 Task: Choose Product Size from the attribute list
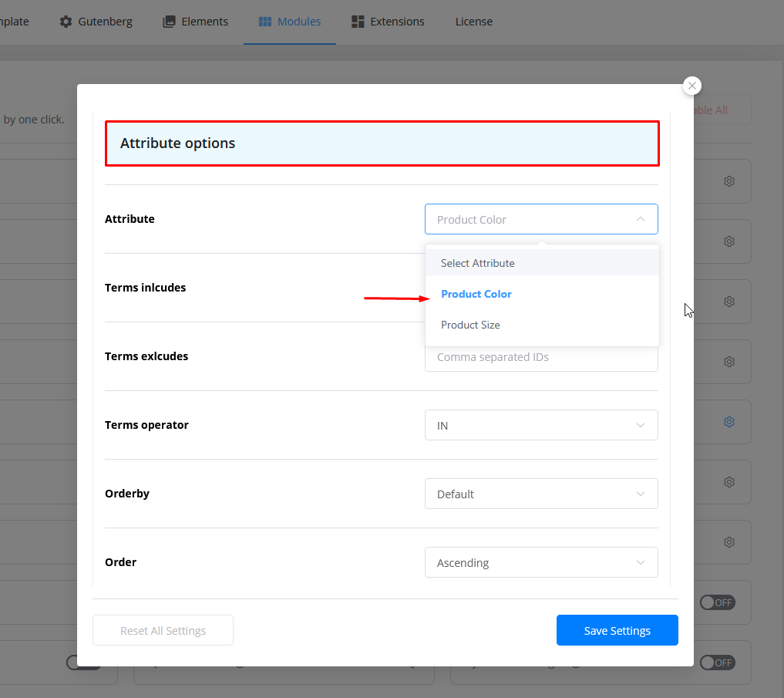pos(470,325)
